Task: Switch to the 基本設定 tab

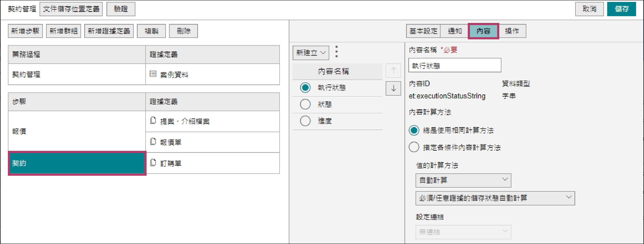Action: 423,31
